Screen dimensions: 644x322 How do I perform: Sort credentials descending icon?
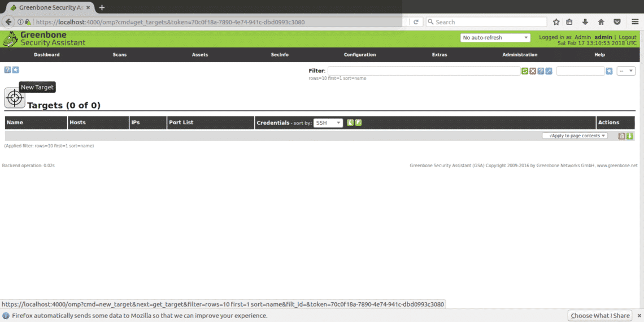click(x=358, y=123)
